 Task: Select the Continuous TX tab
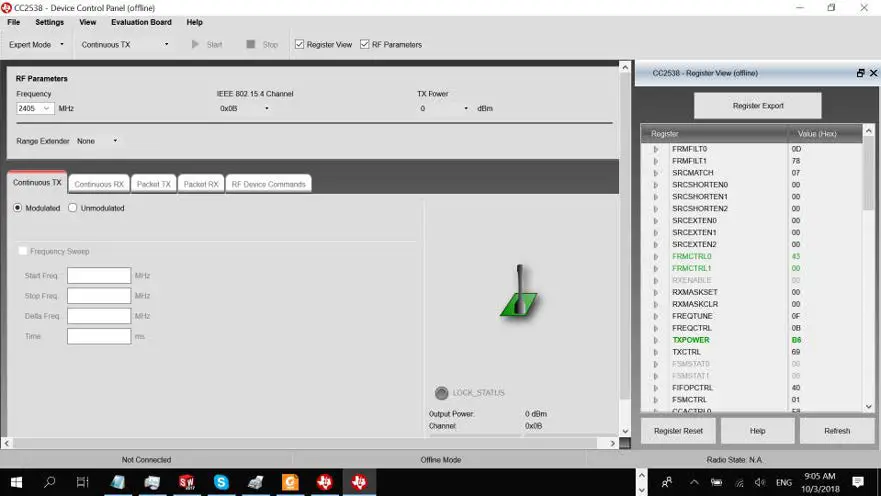(37, 183)
